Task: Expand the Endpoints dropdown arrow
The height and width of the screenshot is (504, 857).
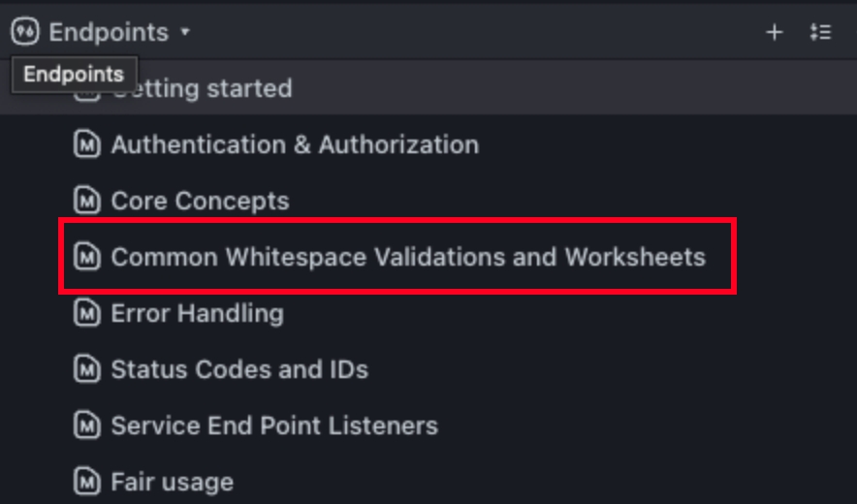Action: (x=185, y=32)
